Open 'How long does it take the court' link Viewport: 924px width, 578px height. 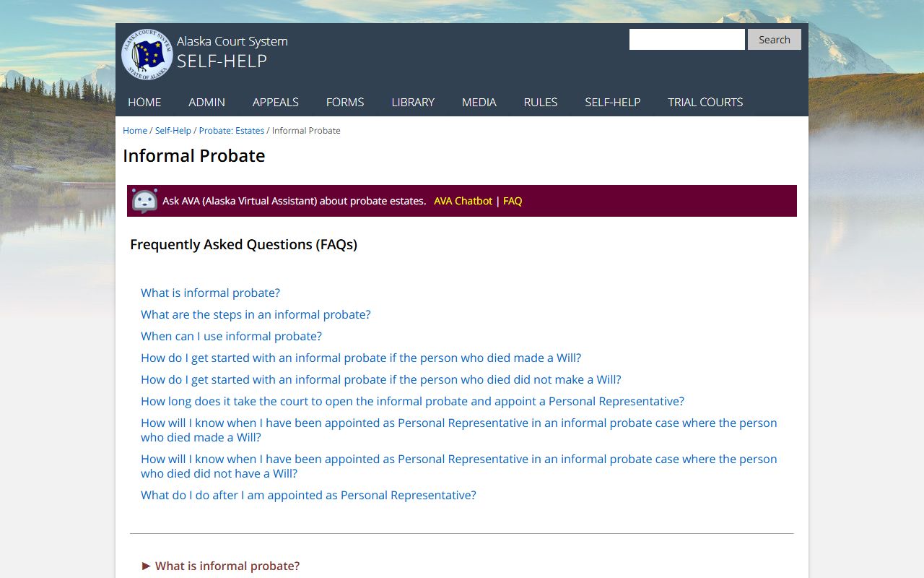[x=412, y=401]
